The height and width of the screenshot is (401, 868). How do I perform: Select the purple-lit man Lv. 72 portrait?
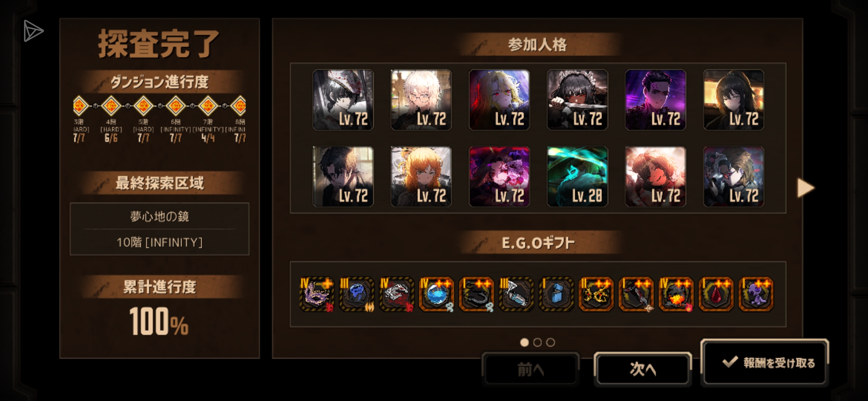coord(655,100)
